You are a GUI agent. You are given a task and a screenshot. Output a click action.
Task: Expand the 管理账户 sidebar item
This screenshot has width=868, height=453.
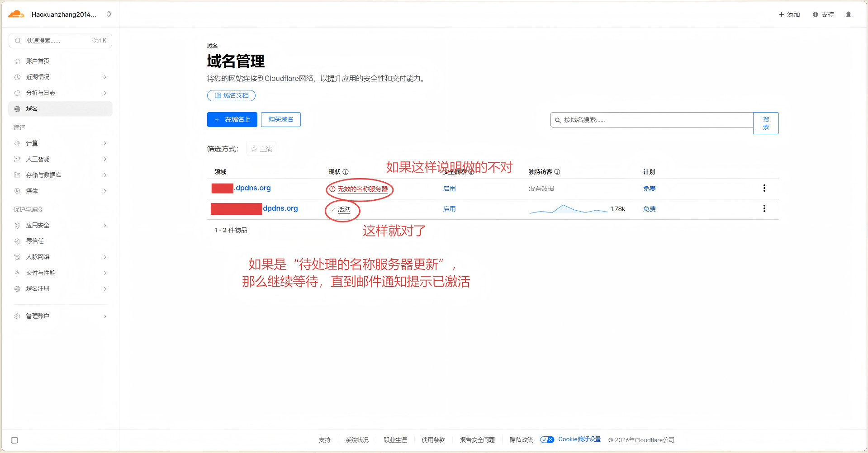105,316
